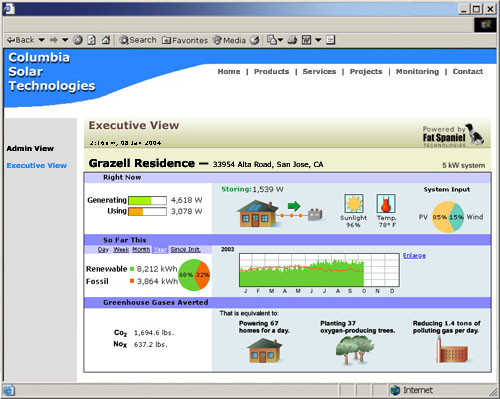Click the 'Grazell Residence' heading
The image size is (500, 399).
(142, 163)
